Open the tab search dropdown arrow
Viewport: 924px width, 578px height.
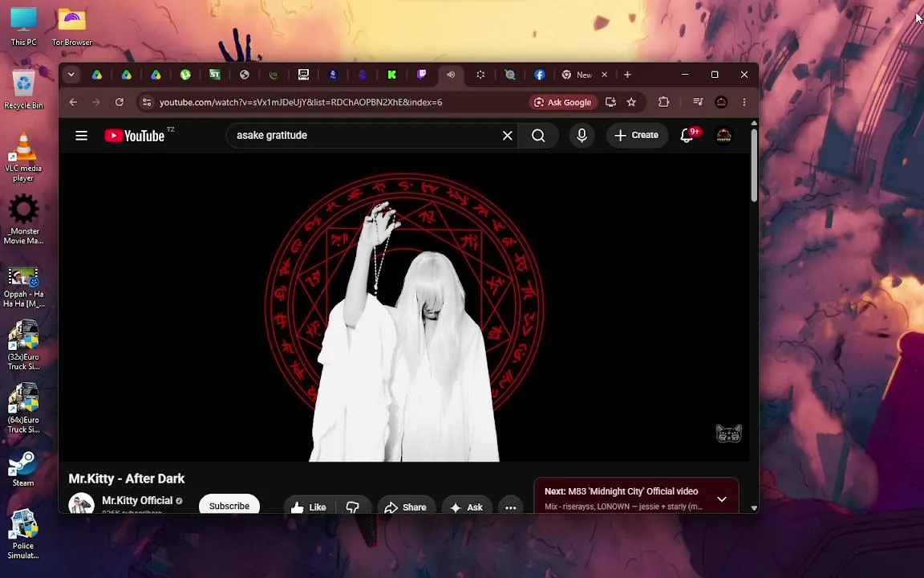point(71,75)
